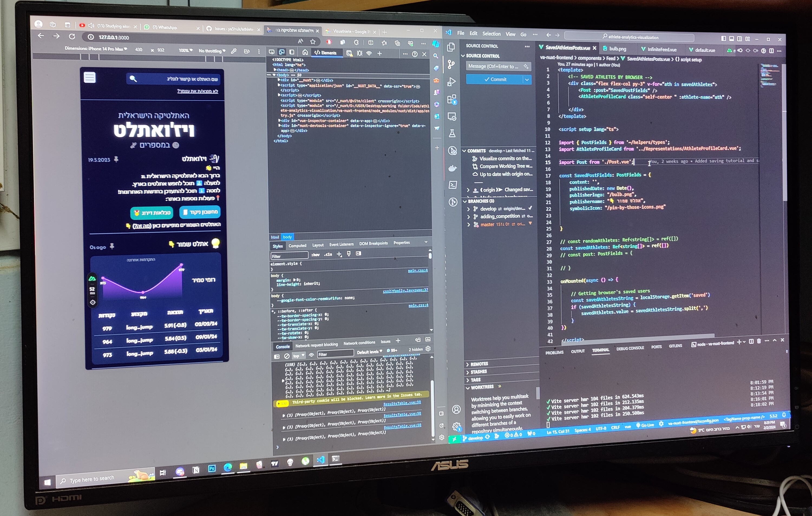Open the No throttling dropdown
This screenshot has width=812, height=516.
click(212, 51)
